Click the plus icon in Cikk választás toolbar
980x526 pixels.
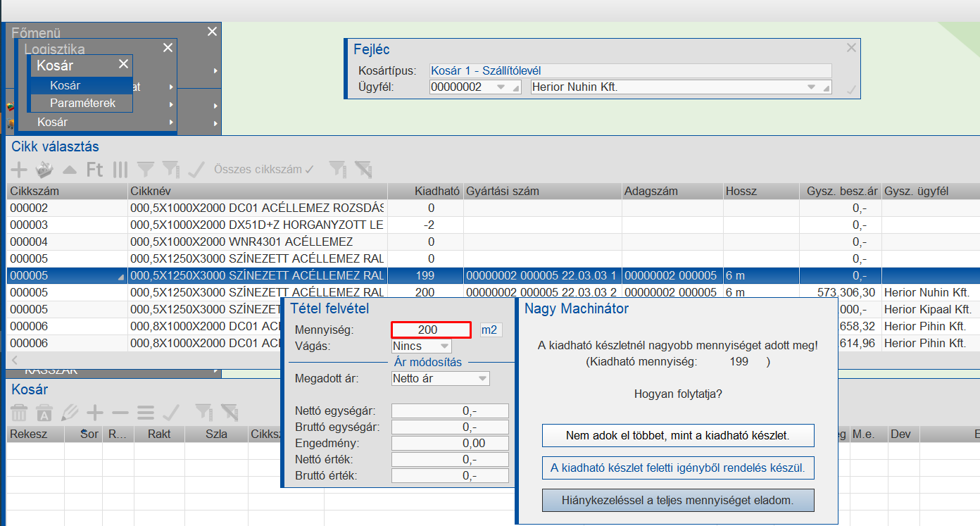click(19, 170)
